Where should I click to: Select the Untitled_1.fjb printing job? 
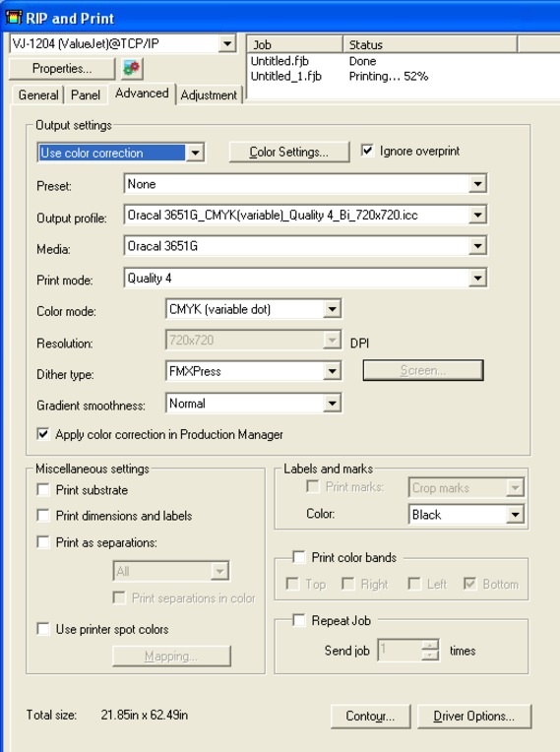(403, 76)
